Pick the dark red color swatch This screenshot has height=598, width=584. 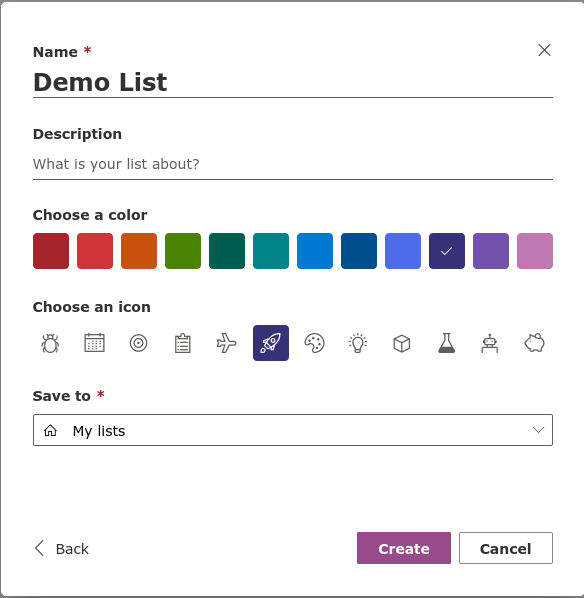tap(51, 251)
